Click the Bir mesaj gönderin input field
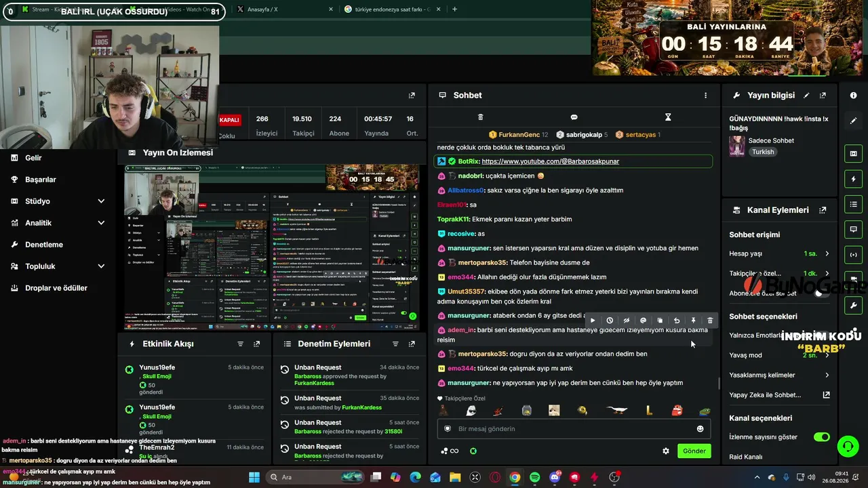 coord(574,429)
